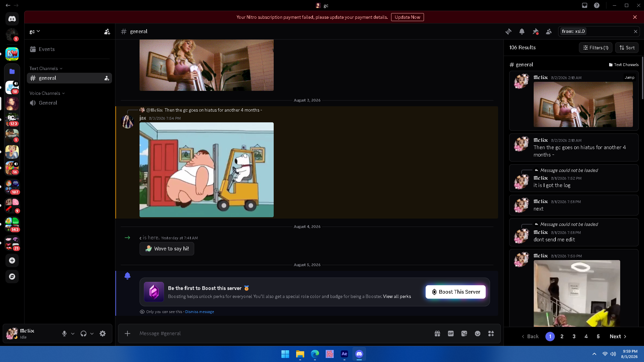644x362 pixels.
Task: Open search Filters (1)
Action: (596, 48)
